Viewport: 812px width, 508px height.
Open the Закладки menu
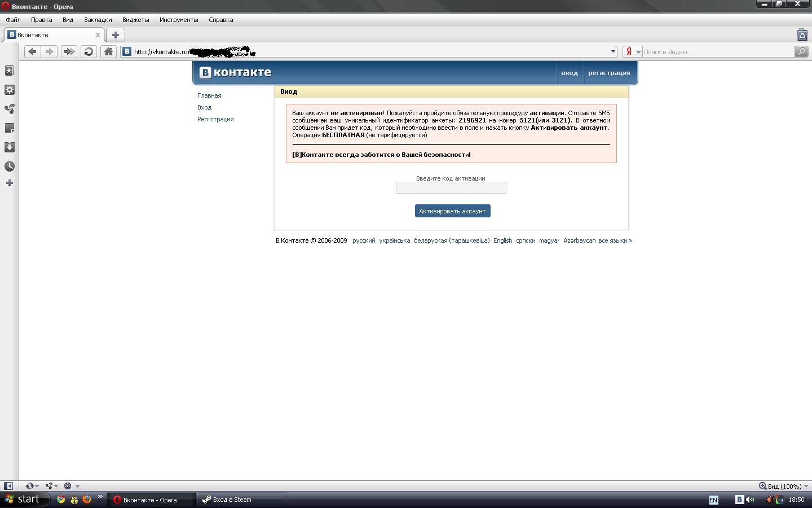pyautogui.click(x=98, y=20)
